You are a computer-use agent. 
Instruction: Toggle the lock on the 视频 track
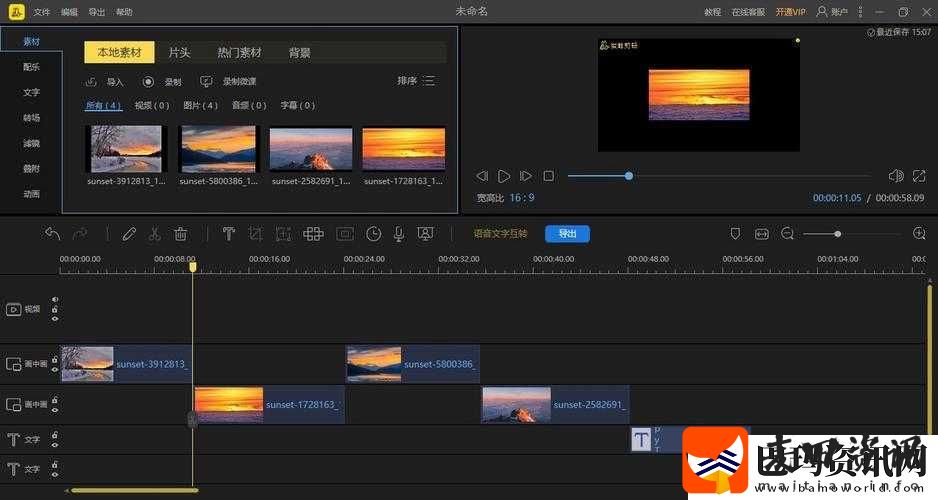click(55, 309)
